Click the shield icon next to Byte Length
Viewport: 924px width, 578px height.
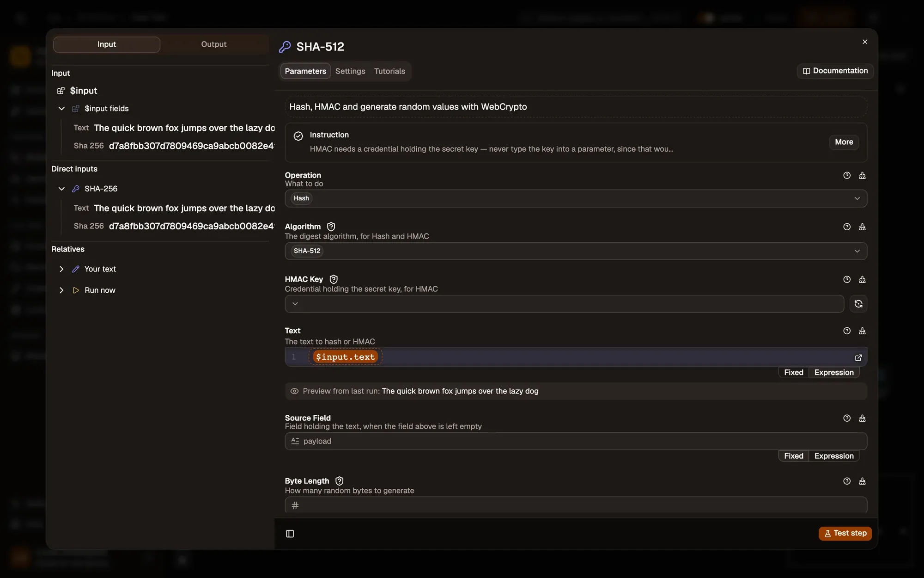coord(340,481)
